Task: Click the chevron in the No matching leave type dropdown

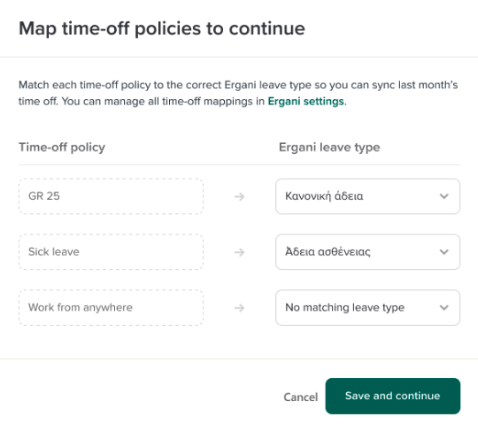Action: point(444,307)
